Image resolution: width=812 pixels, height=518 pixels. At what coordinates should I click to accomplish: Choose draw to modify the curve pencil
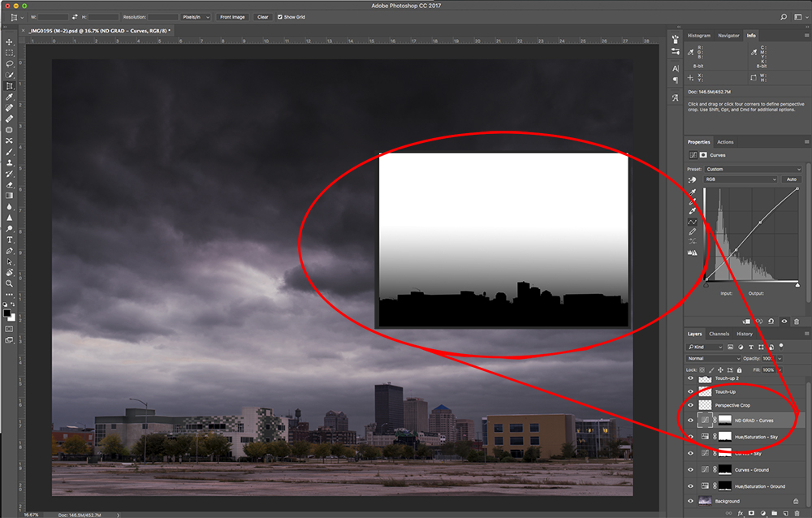pyautogui.click(x=693, y=232)
